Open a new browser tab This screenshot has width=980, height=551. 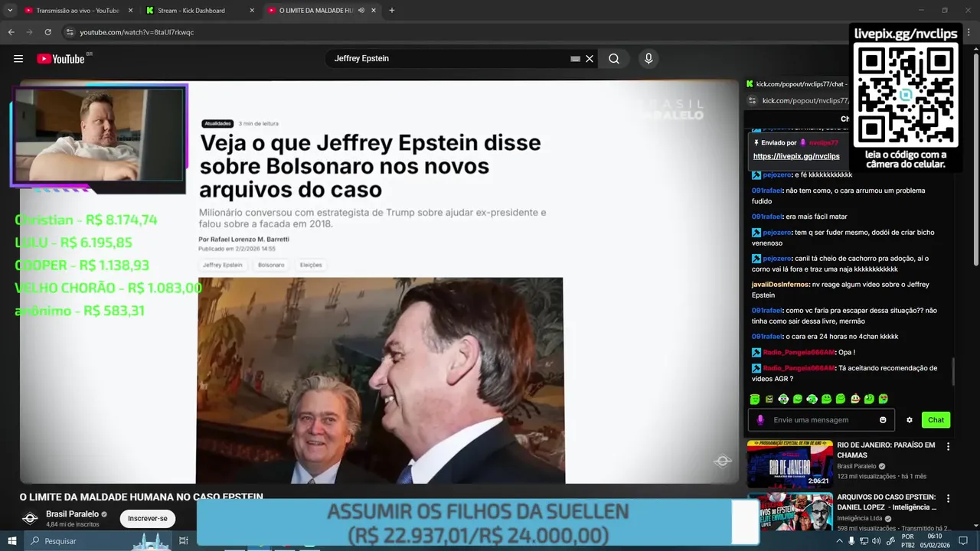pyautogui.click(x=392, y=11)
